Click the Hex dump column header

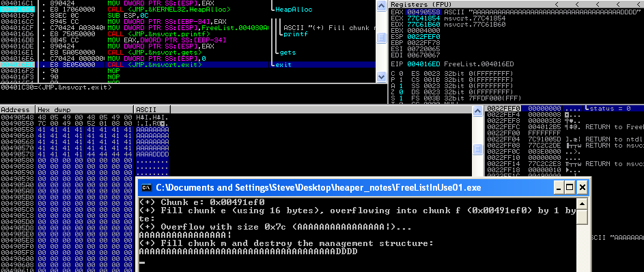coord(85,110)
